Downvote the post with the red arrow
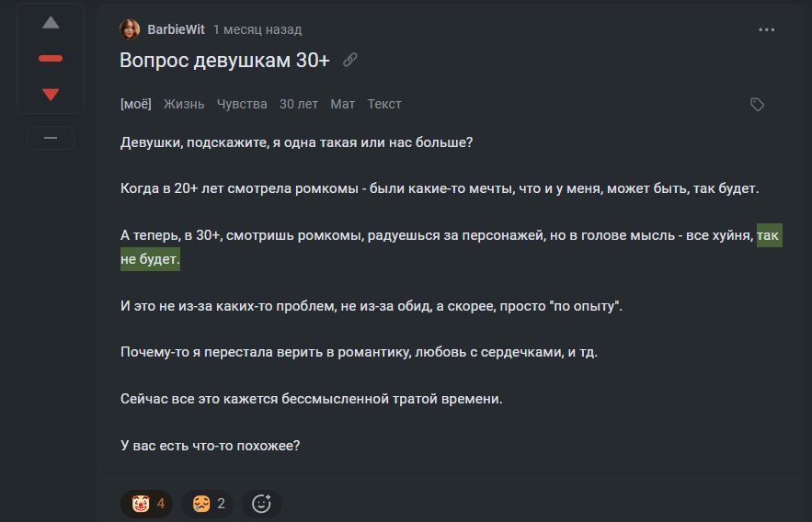This screenshot has height=522, width=812. (51, 95)
